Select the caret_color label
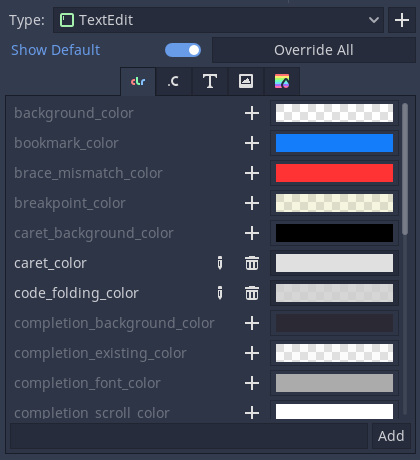 [x=50, y=263]
